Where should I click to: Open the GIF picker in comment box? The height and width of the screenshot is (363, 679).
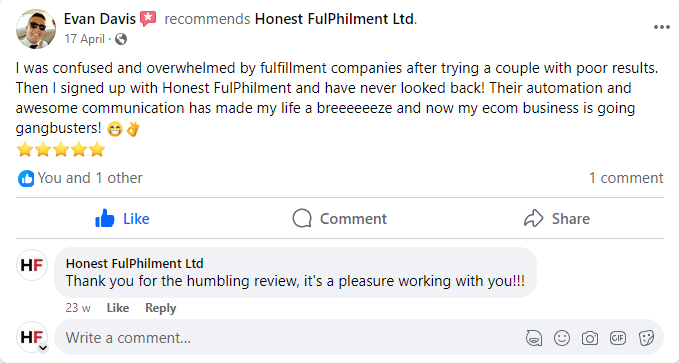tap(618, 338)
